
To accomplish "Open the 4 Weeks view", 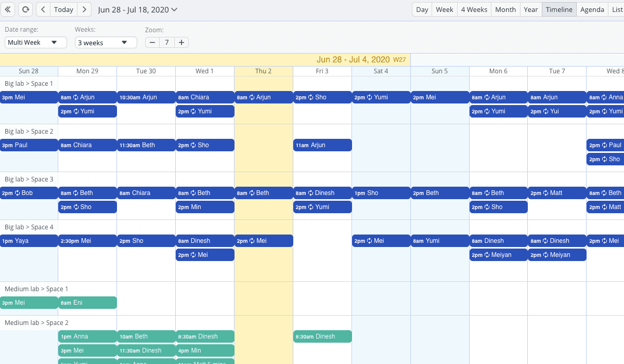I will [474, 9].
